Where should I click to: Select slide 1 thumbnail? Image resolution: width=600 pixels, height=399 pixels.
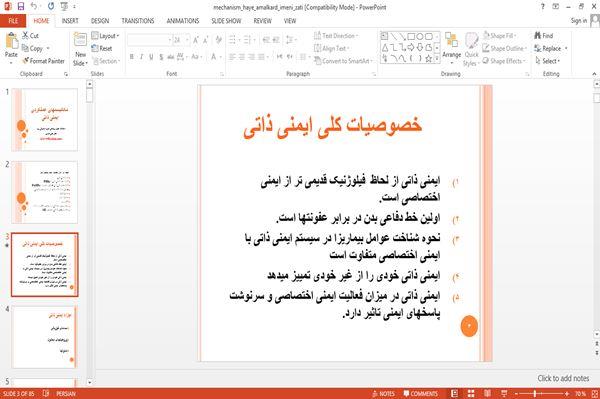45,119
